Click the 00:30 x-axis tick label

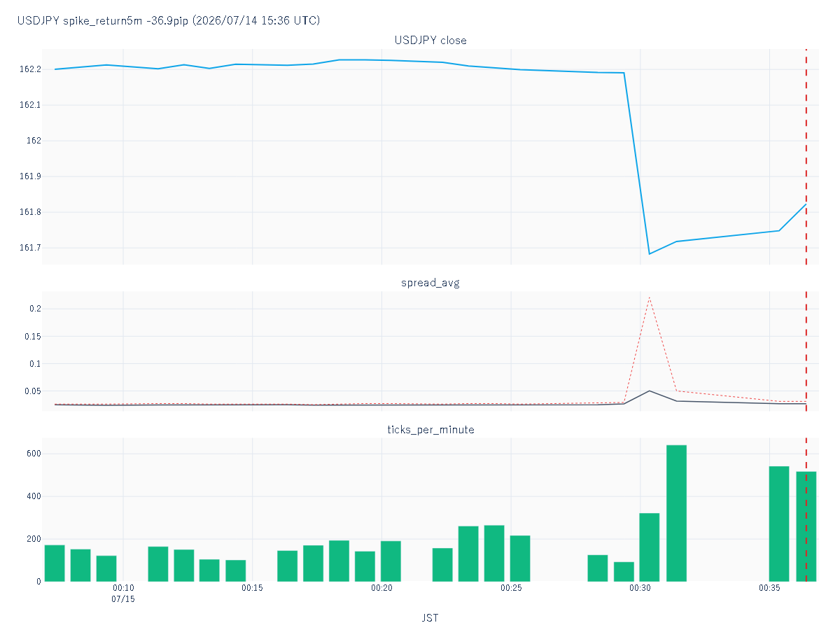640,588
